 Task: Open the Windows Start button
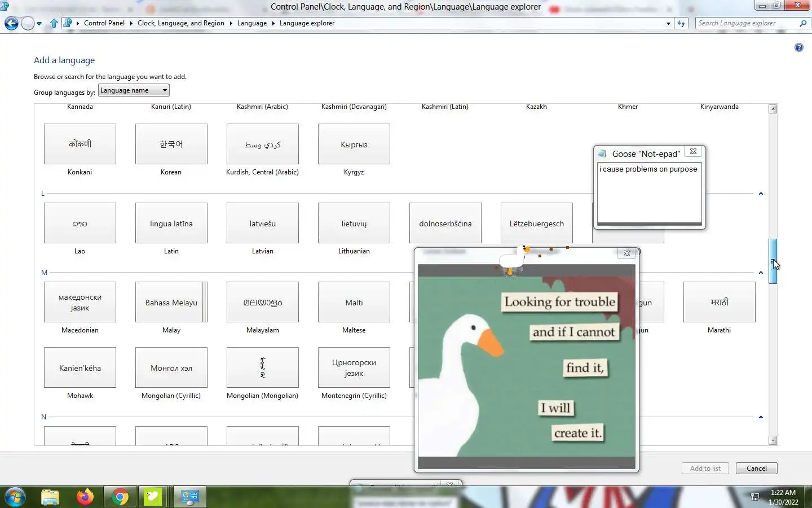[15, 497]
